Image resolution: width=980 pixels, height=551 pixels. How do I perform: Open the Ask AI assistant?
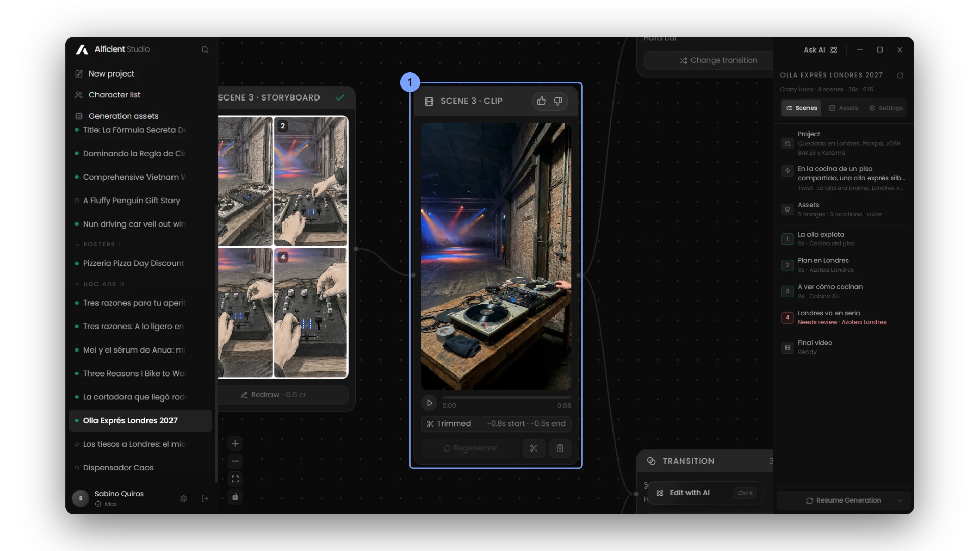(820, 50)
